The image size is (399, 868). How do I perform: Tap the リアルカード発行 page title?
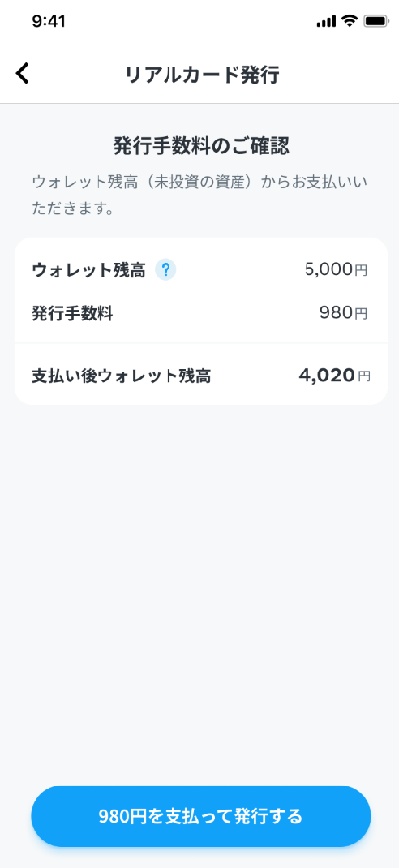pos(202,75)
